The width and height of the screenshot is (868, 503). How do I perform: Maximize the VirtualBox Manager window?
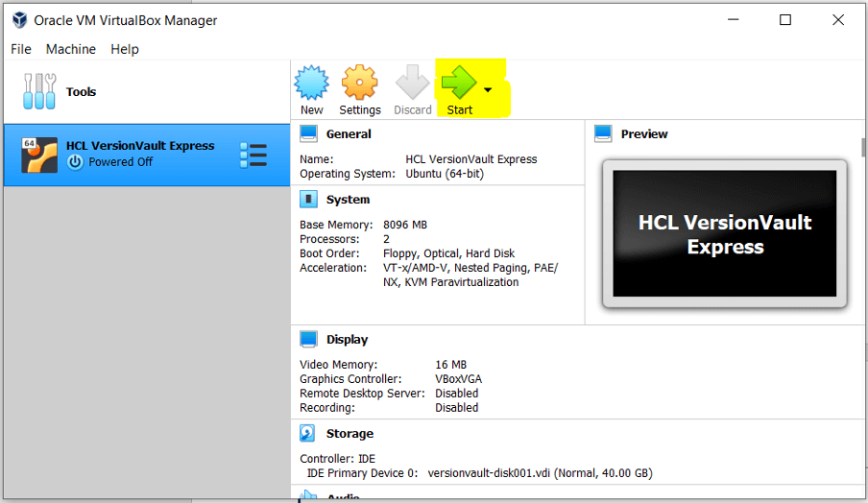(785, 20)
